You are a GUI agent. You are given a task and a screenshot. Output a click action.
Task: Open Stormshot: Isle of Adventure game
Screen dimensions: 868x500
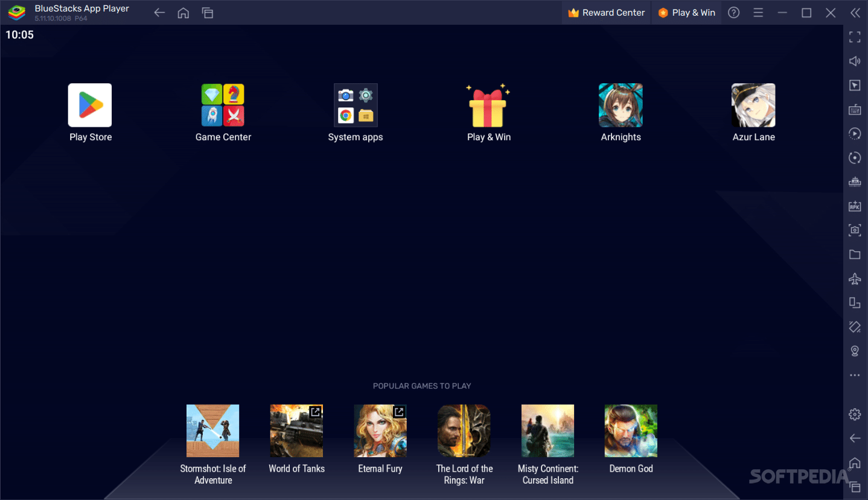pos(213,431)
